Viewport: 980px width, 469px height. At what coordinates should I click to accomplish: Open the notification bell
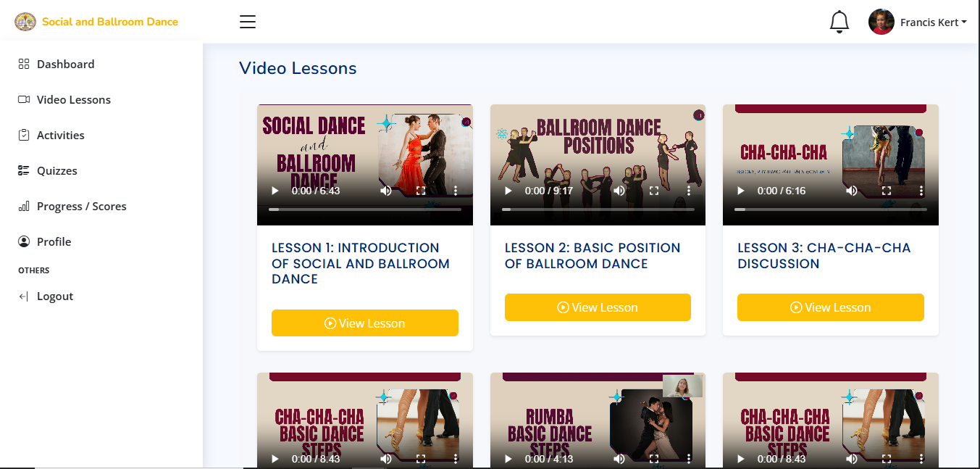click(839, 22)
